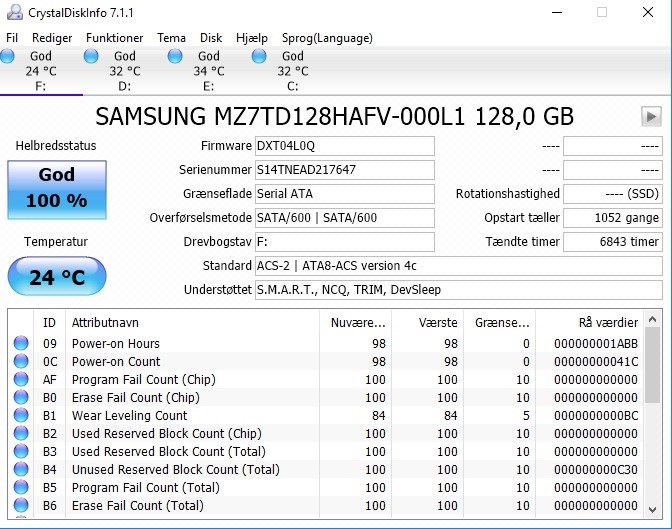Select disk E: status orb

[x=176, y=57]
